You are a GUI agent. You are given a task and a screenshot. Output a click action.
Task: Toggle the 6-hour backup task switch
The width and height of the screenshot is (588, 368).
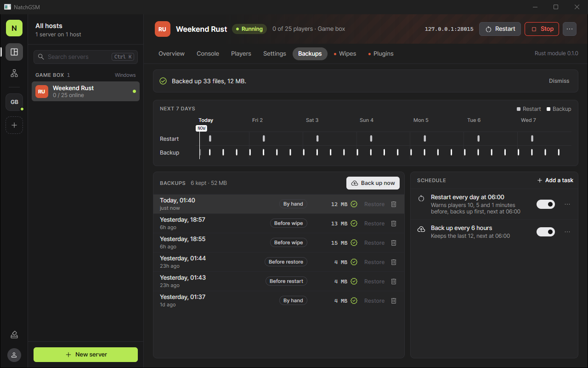click(546, 232)
